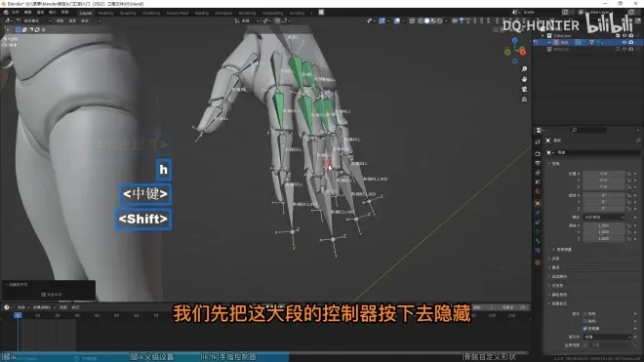Toggle Collection exclude checkbox in outliner
Viewport: 644px width, 362px height.
coord(618,36)
